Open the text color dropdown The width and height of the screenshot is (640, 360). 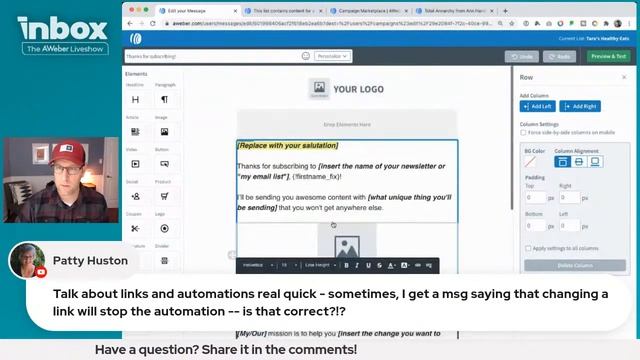click(391, 265)
